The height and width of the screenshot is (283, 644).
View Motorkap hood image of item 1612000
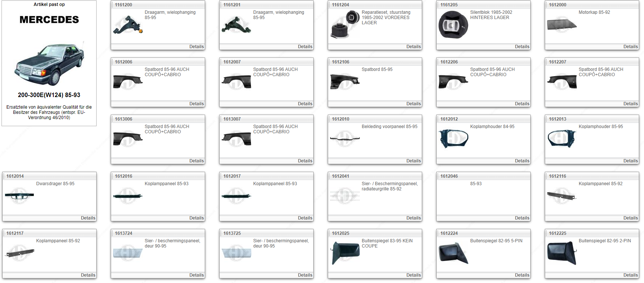[x=562, y=25]
